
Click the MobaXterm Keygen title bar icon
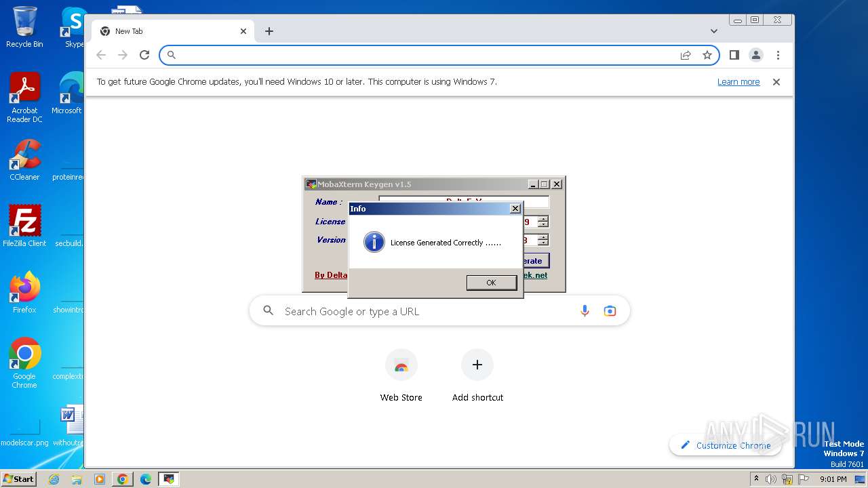[311, 184]
